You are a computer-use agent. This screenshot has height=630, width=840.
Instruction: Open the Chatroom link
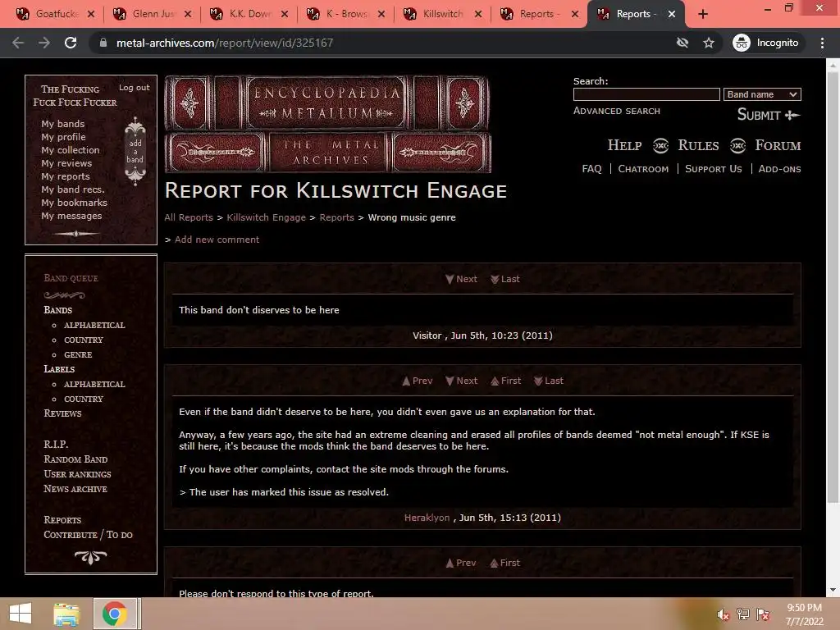pos(643,169)
